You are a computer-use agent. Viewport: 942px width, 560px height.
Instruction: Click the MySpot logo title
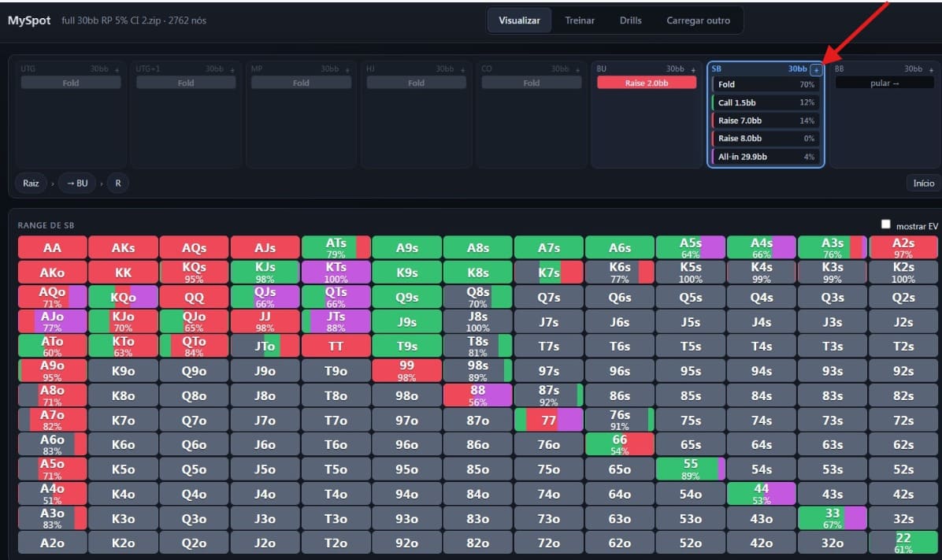(29, 20)
